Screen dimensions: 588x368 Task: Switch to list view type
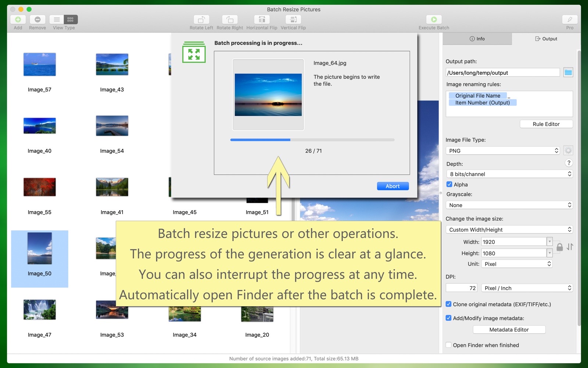pos(57,20)
